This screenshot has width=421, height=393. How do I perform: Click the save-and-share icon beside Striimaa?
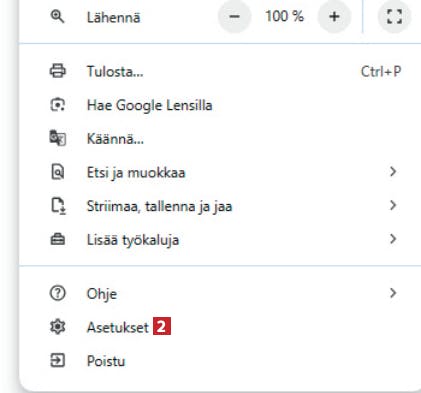pyautogui.click(x=58, y=206)
